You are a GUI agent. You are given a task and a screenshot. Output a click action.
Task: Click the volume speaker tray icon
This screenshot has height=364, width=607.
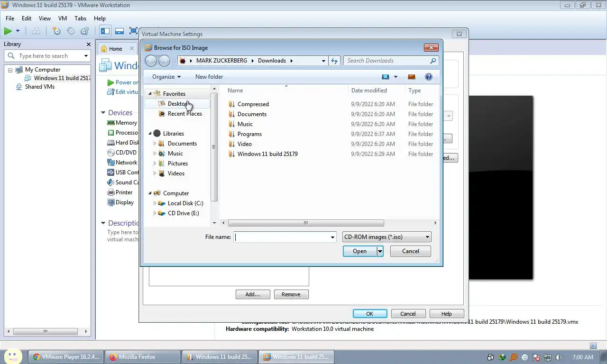(x=559, y=357)
